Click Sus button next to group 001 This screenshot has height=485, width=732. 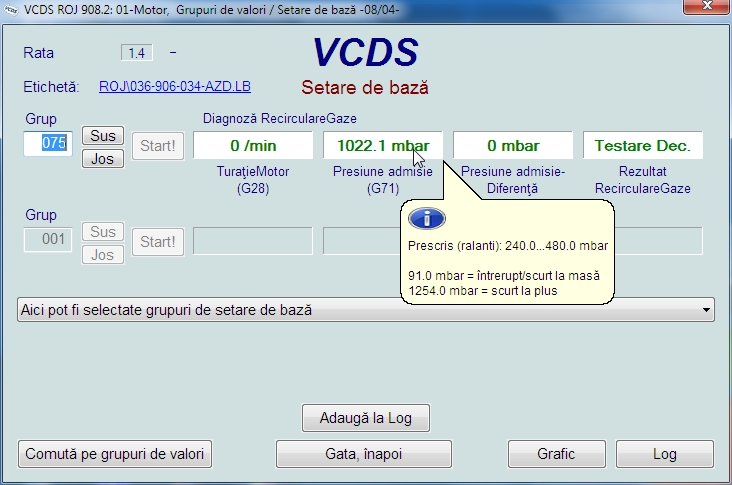[103, 232]
